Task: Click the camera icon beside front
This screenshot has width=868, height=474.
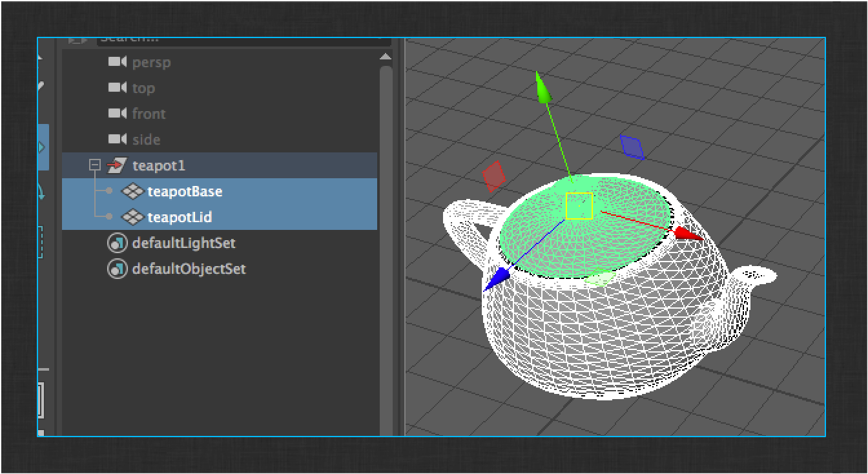Action: (x=117, y=114)
